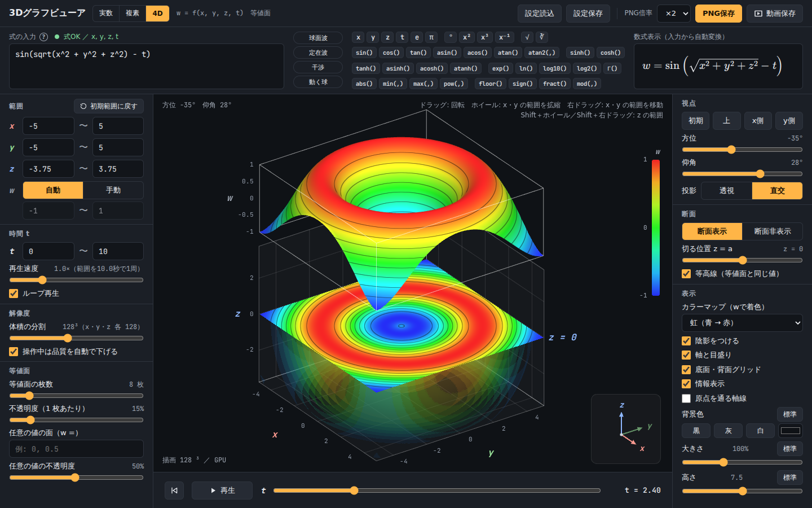Image resolution: width=812 pixels, height=508 pixels.
Task: Click the help question mark icon
Action: tap(43, 37)
